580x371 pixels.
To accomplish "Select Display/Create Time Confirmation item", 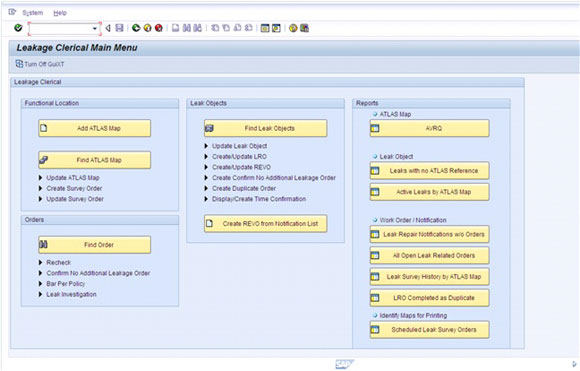I will click(255, 199).
